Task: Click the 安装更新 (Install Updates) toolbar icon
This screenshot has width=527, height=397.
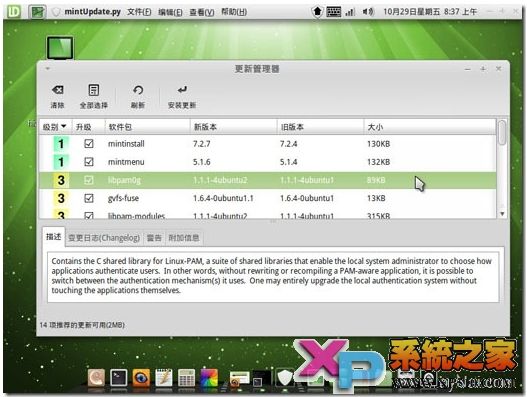Action: pos(182,90)
